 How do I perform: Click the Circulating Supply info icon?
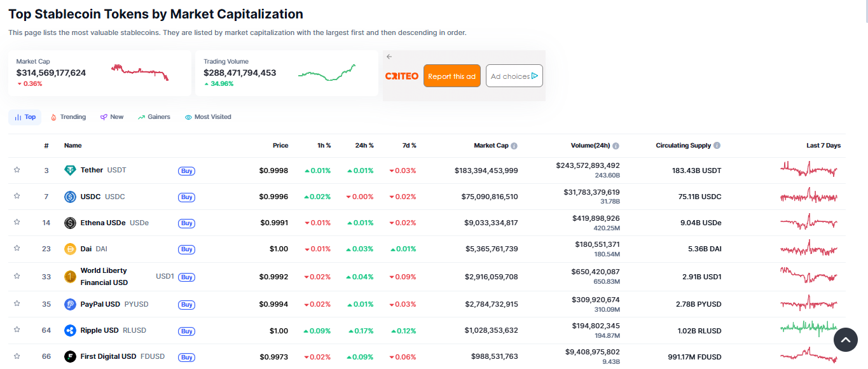click(717, 146)
